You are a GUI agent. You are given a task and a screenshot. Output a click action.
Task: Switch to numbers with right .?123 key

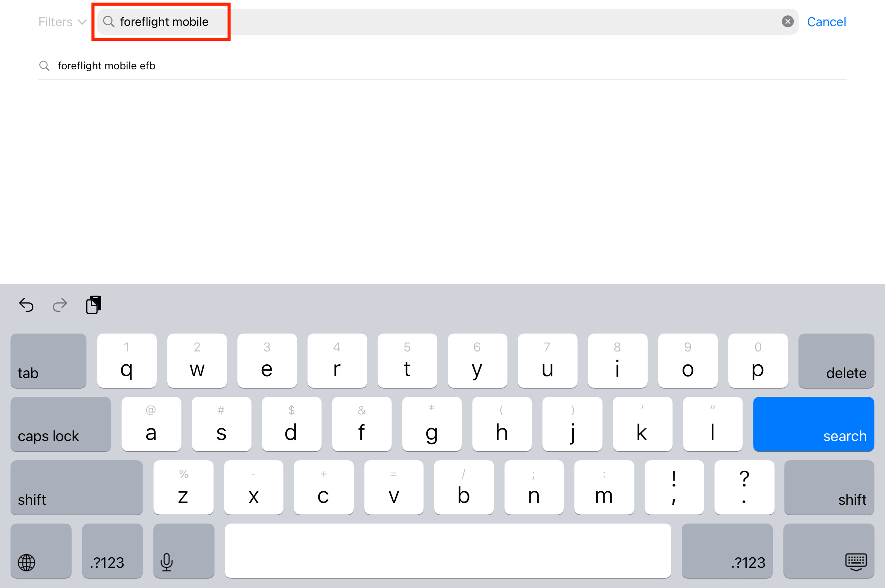[x=727, y=551]
